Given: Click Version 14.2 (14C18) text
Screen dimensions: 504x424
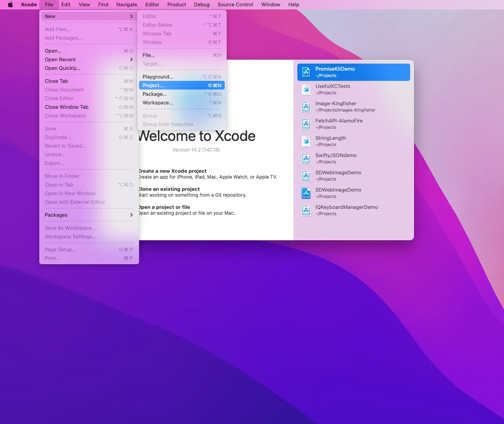Looking at the screenshot, I should (x=196, y=150).
